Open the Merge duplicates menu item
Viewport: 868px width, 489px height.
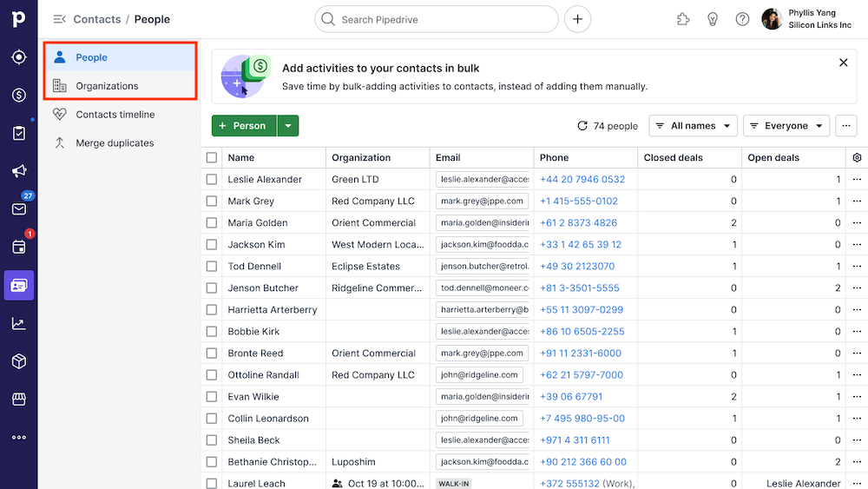(115, 143)
